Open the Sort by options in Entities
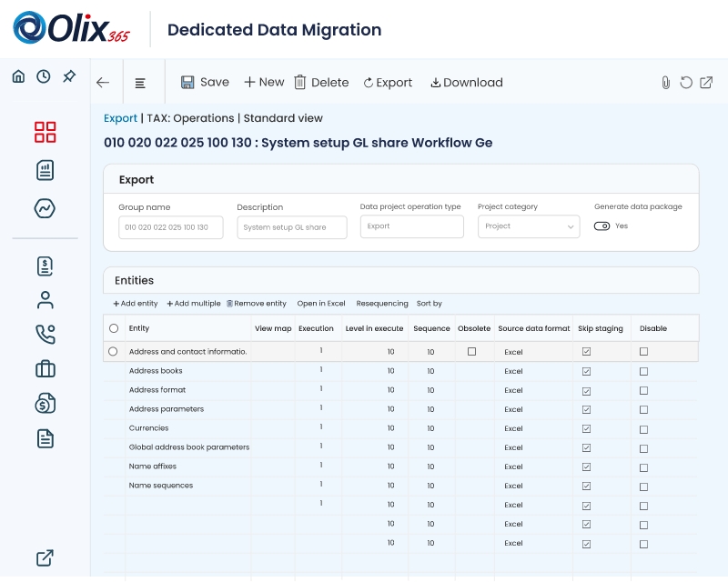 [428, 304]
